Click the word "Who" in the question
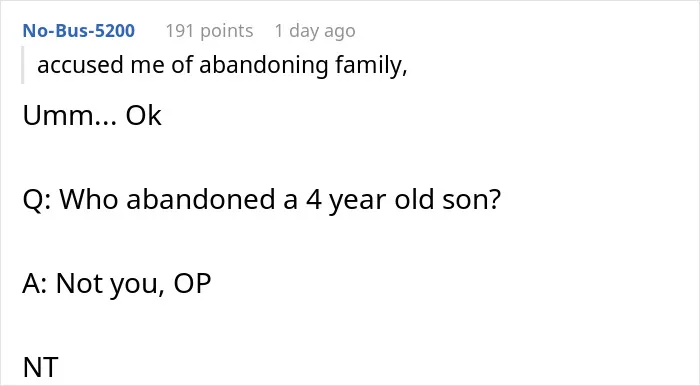The height and width of the screenshot is (386, 700). 89,199
